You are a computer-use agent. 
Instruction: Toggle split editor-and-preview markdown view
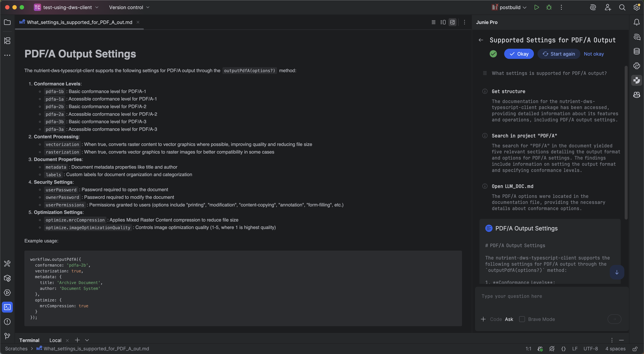click(443, 22)
